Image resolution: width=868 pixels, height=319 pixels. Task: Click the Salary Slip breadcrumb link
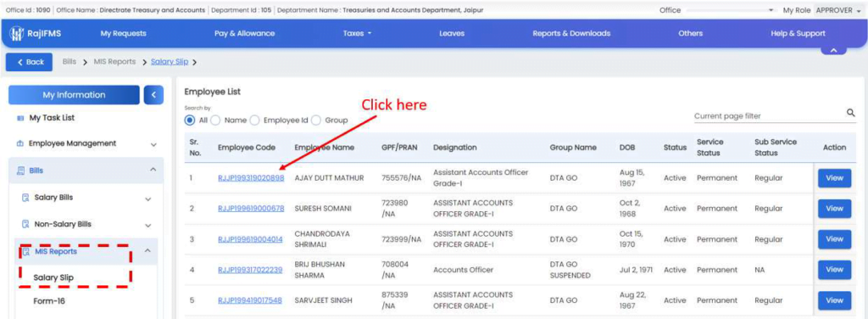tap(170, 62)
